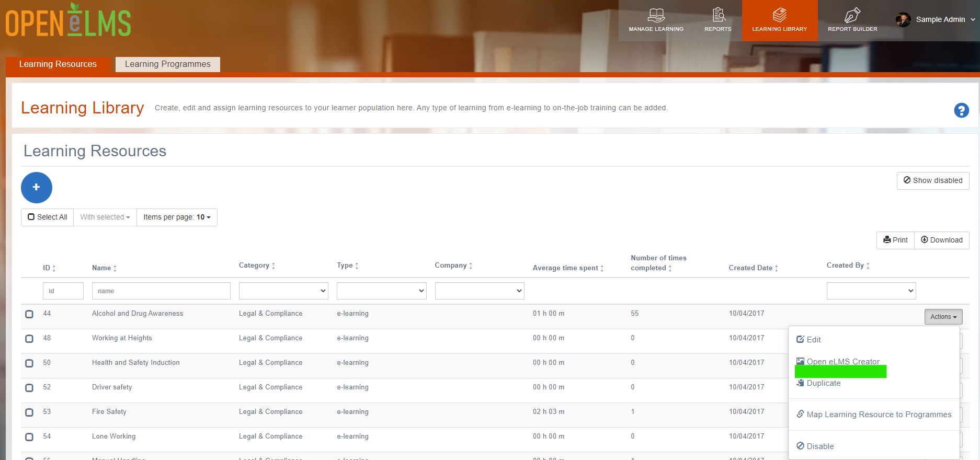Viewport: 980px width, 460px height.
Task: Expand the With selected dropdown
Action: pos(105,217)
